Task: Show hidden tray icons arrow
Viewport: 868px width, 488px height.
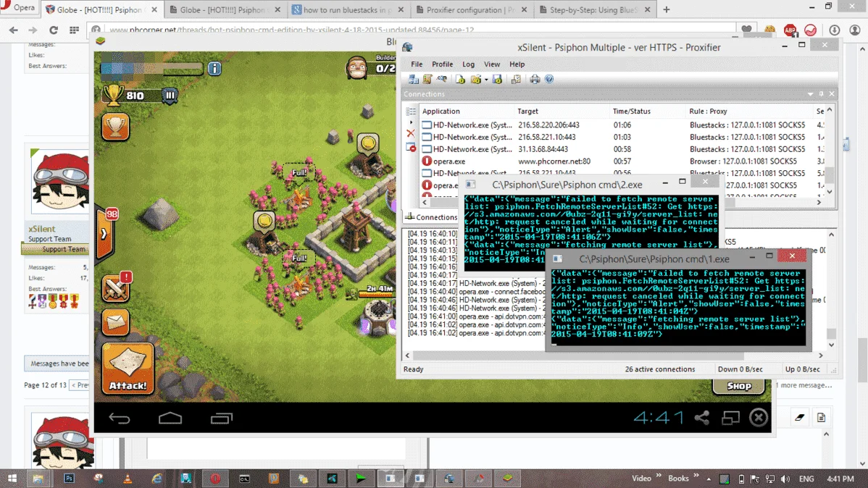Action: tap(709, 479)
